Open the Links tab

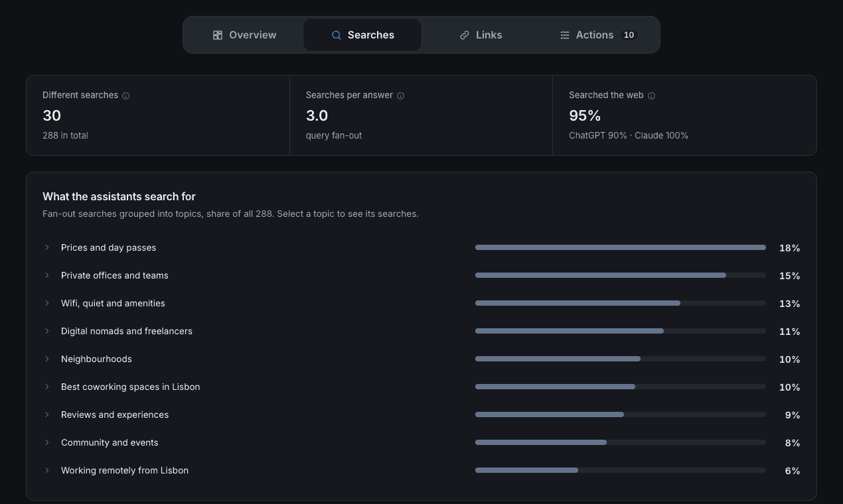point(481,35)
